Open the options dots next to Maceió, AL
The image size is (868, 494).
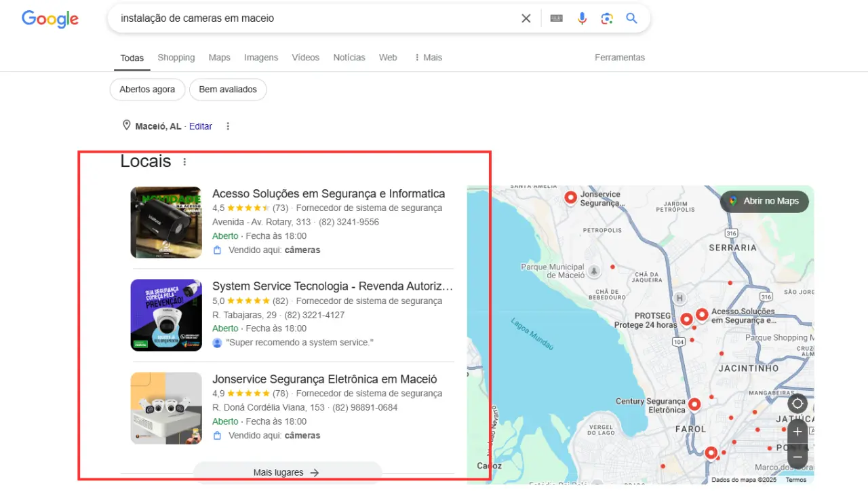pyautogui.click(x=228, y=126)
